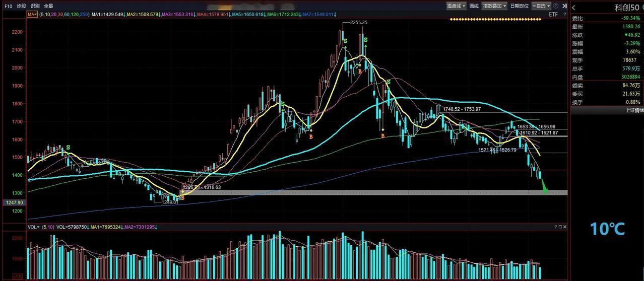Open the help question-mark icon in toolbar
Viewport: 644px width, 281px height.
556,6
